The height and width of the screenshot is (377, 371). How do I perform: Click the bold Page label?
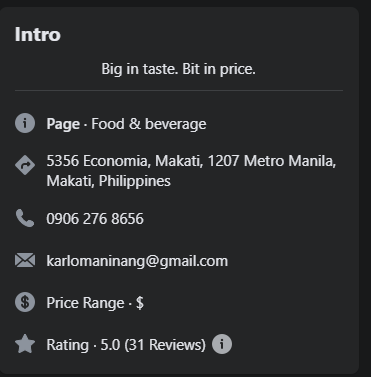click(x=63, y=124)
